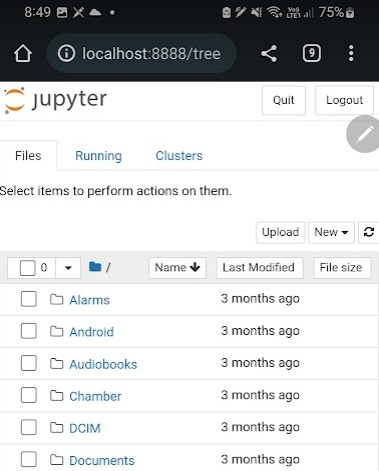This screenshot has width=379, height=471.
Task: Tap the site info icon in address bar
Action: pos(66,53)
